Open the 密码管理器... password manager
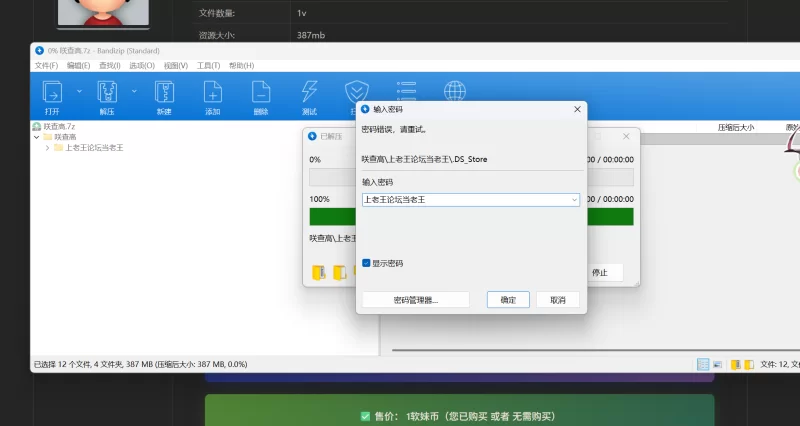This screenshot has height=426, width=800. (416, 300)
